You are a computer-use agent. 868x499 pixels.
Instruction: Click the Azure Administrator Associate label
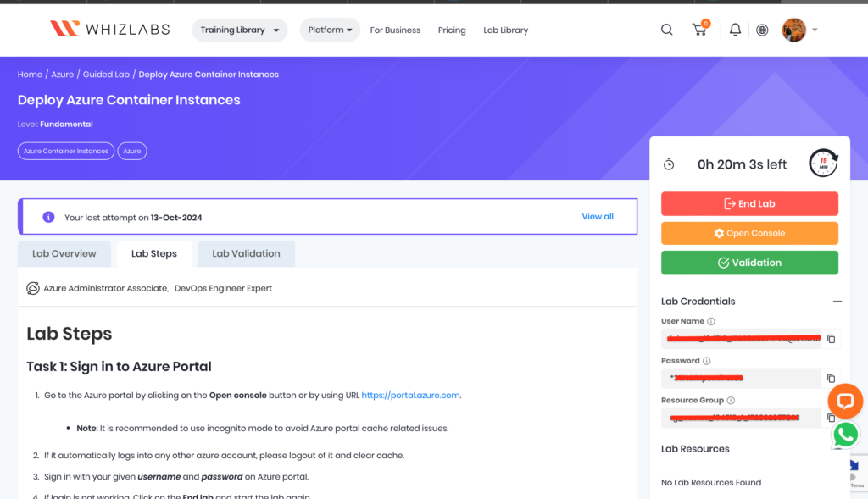(x=105, y=288)
